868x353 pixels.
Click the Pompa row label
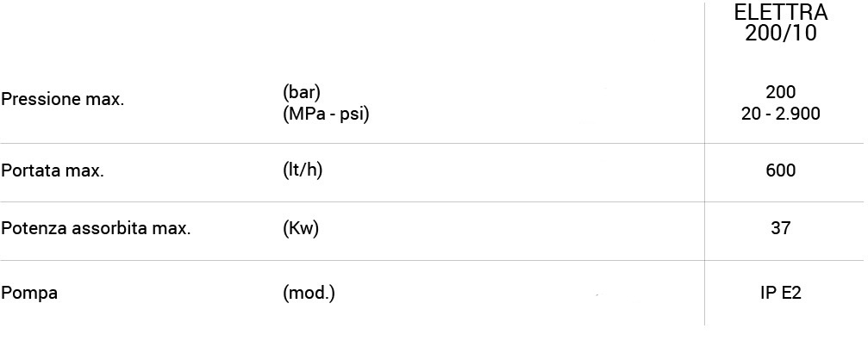pos(29,294)
